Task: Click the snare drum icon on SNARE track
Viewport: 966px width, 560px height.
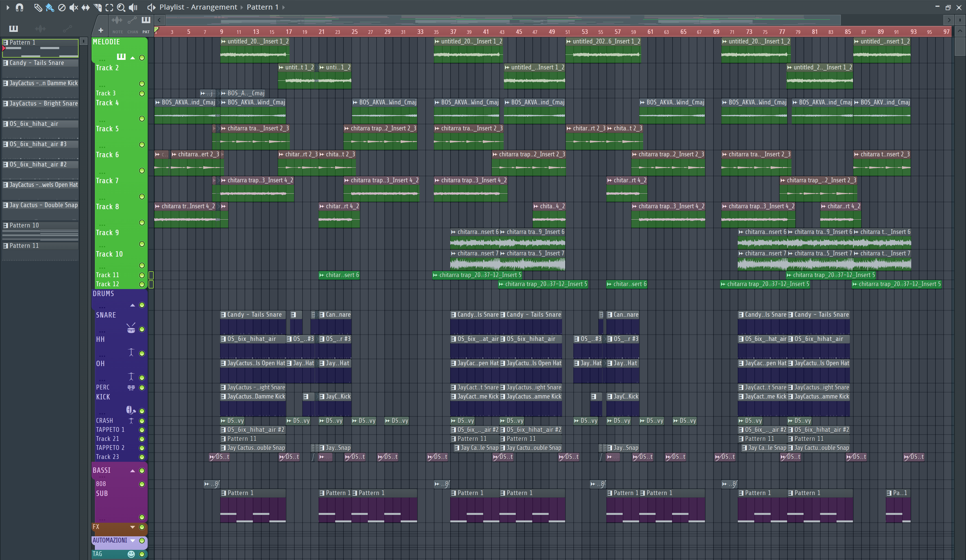Action: 131,328
